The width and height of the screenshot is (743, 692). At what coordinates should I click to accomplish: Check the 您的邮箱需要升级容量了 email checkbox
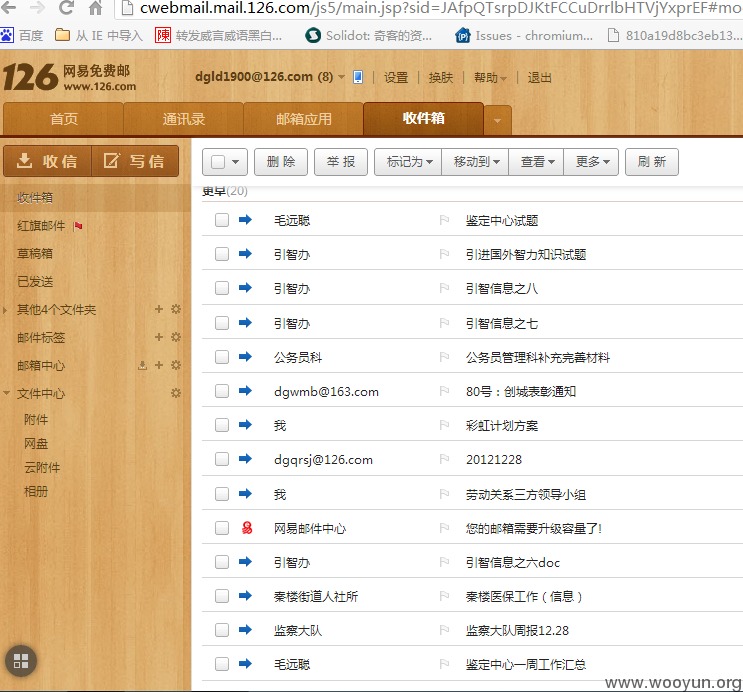(222, 528)
